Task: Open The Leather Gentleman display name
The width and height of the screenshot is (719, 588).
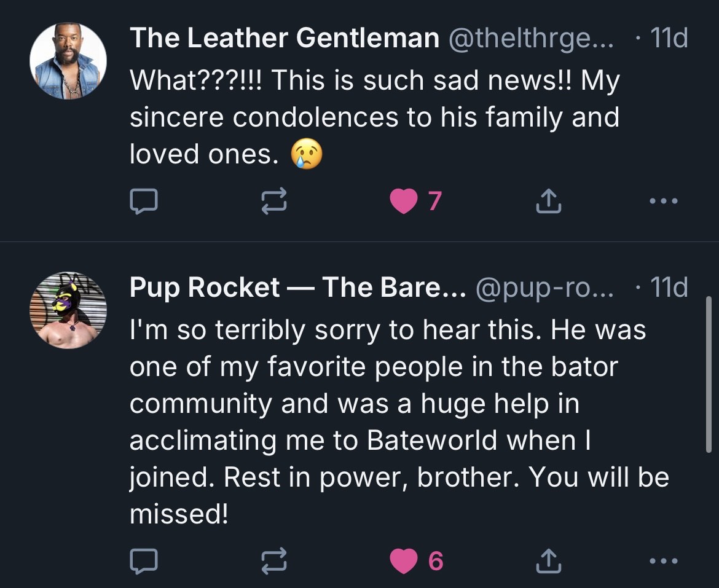Action: (x=285, y=37)
